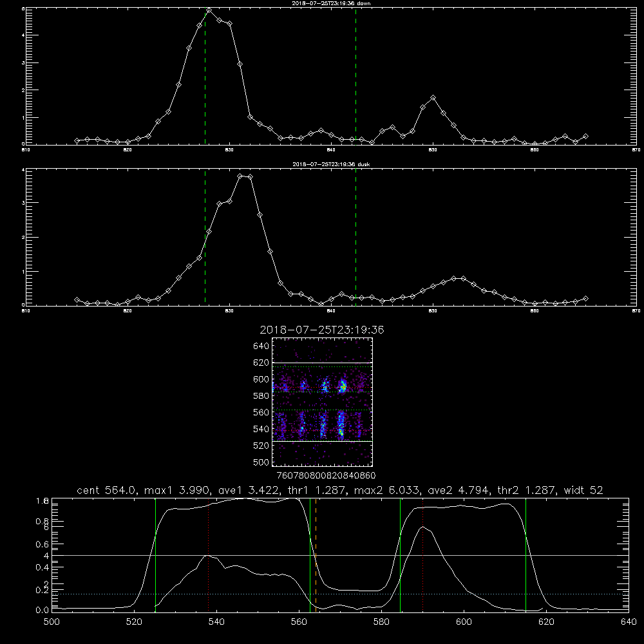Click the green dashed line near 842 in dusk plot

[x=355, y=237]
